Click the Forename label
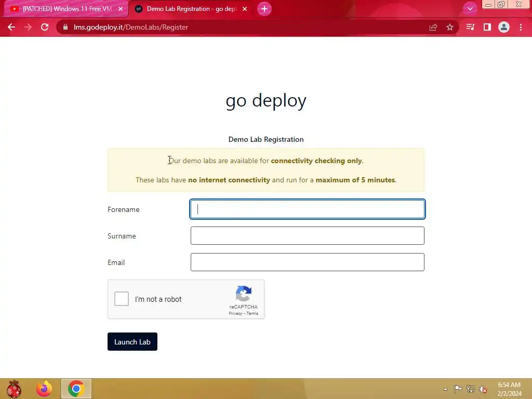 point(124,210)
